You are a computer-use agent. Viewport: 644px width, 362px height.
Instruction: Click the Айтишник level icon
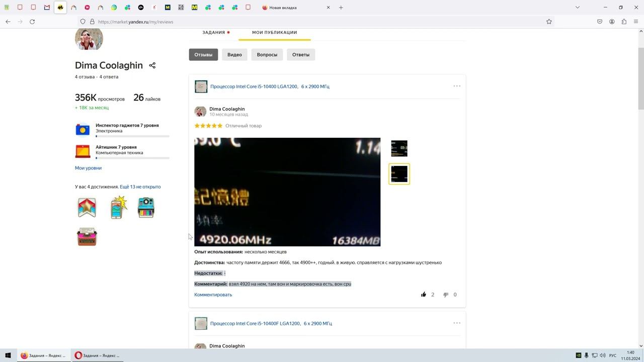(x=83, y=151)
